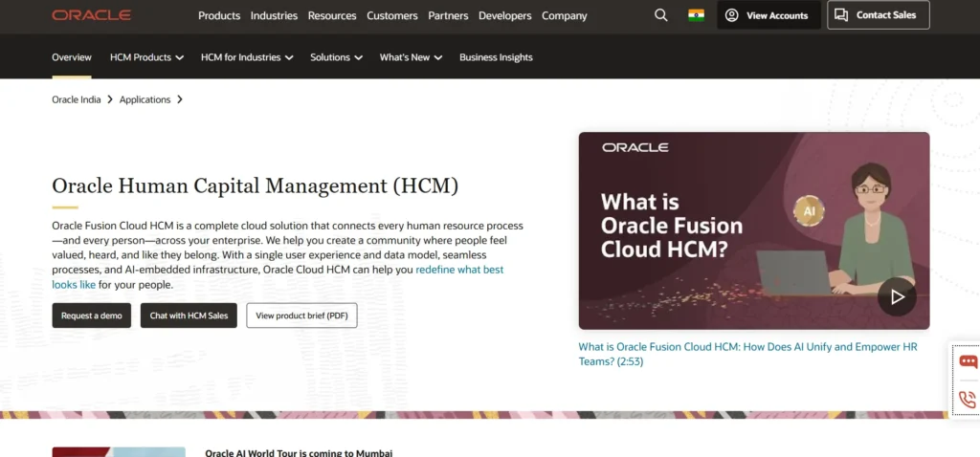The width and height of the screenshot is (980, 457).
Task: Click the Oracle logo in header
Action: point(91,15)
